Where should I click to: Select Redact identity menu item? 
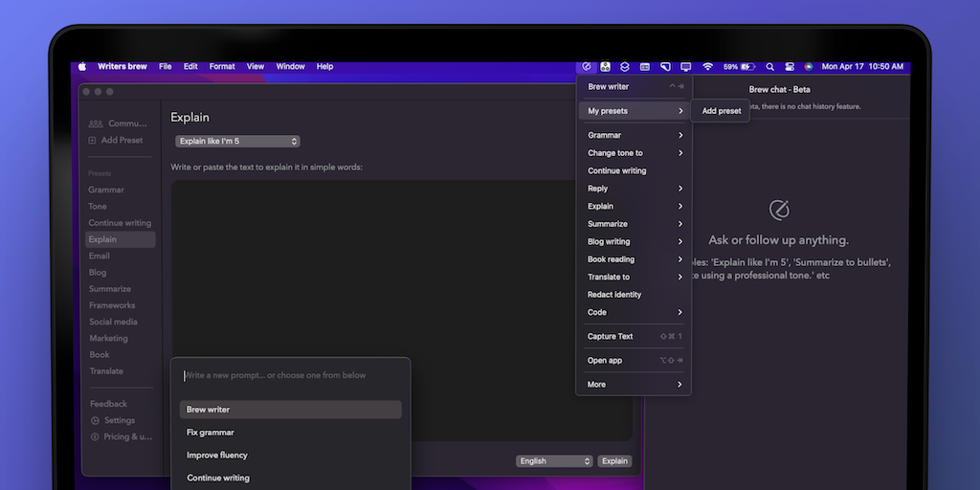coord(634,295)
